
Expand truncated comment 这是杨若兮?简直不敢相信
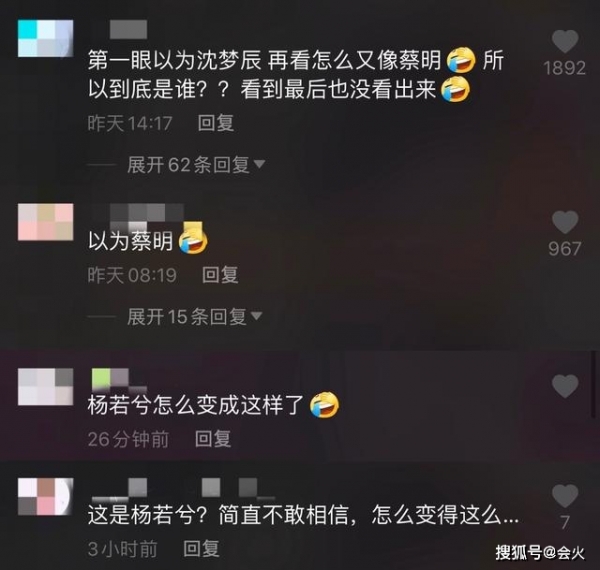click(x=303, y=515)
